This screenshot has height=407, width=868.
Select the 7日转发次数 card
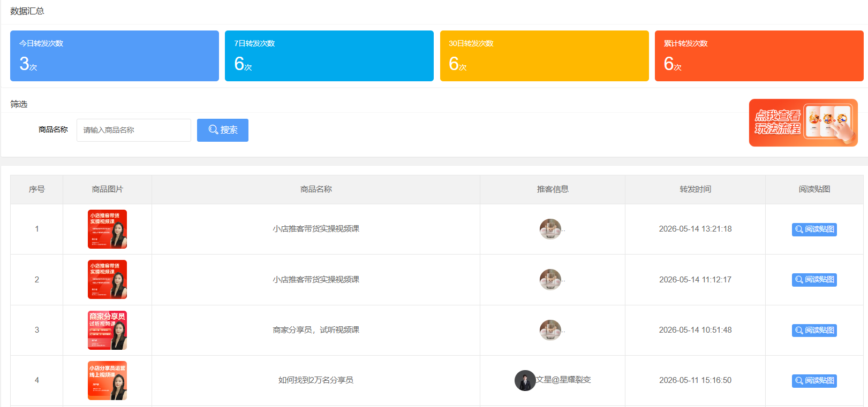click(x=329, y=56)
